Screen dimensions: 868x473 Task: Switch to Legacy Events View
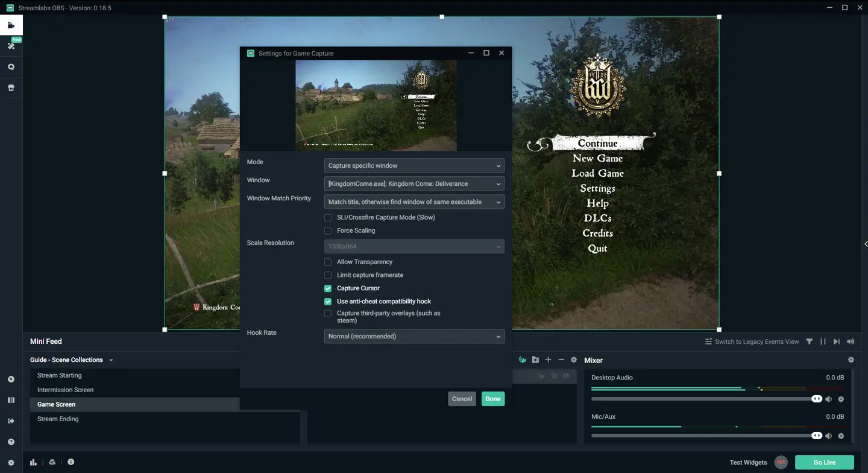tap(752, 341)
